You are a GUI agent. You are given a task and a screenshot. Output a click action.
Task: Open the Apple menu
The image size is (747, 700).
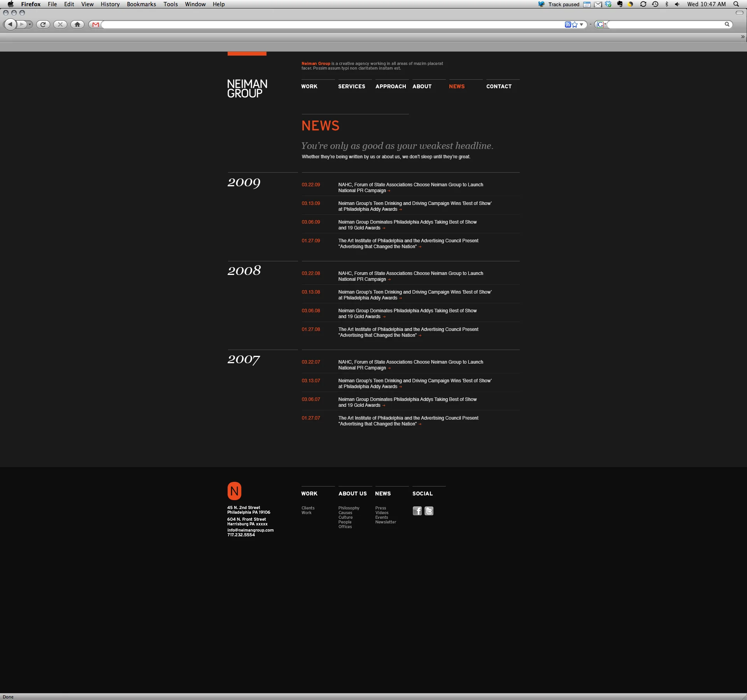11,4
